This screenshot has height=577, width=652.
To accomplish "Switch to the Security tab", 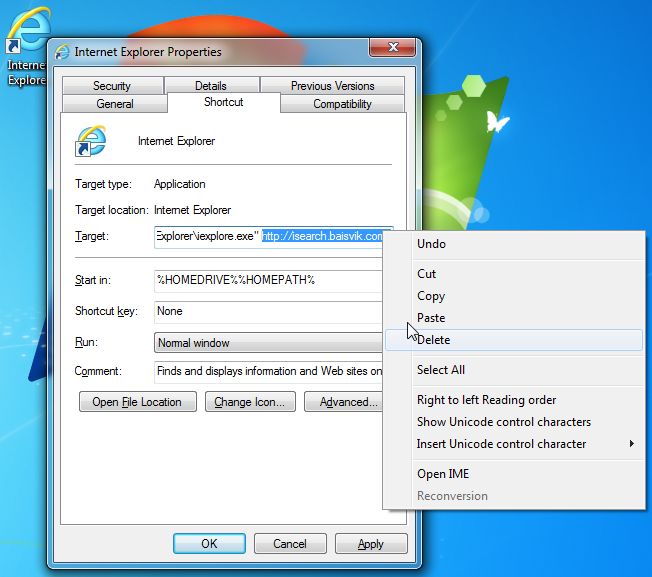I will click(x=112, y=86).
